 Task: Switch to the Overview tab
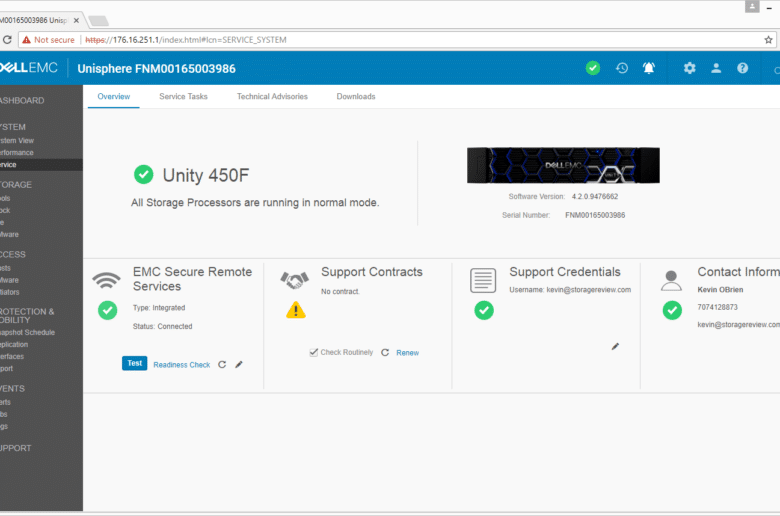click(x=113, y=97)
